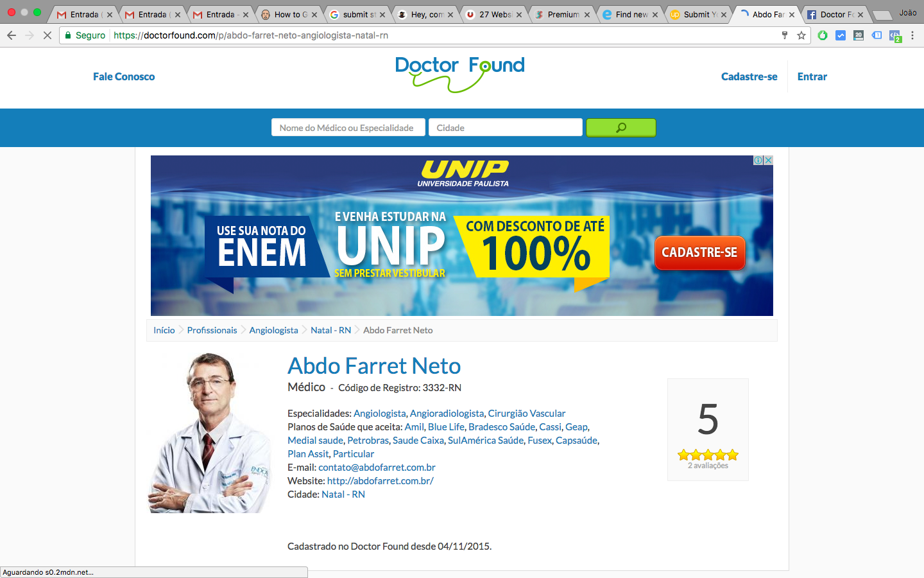This screenshot has width=924, height=578.
Task: Open the 'Amil' health plan link
Action: 415,427
